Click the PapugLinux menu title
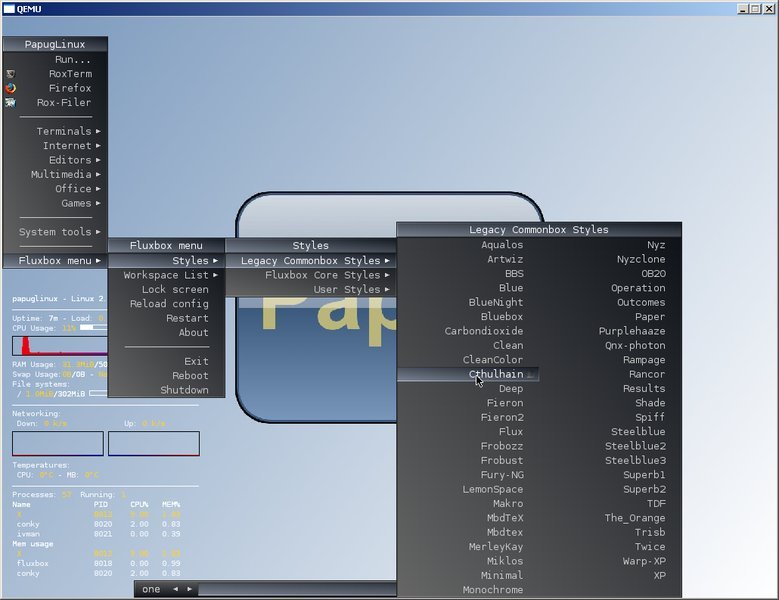The image size is (779, 600). coord(55,44)
